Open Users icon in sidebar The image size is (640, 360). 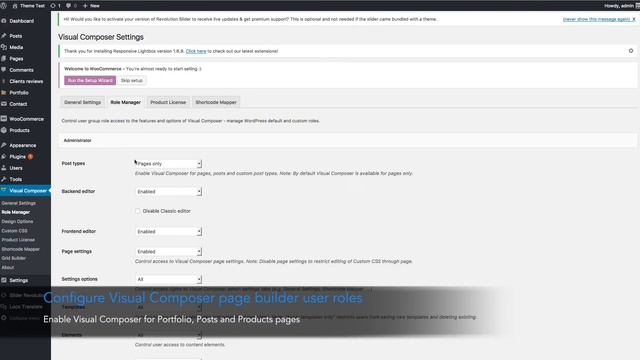[x=4, y=168]
